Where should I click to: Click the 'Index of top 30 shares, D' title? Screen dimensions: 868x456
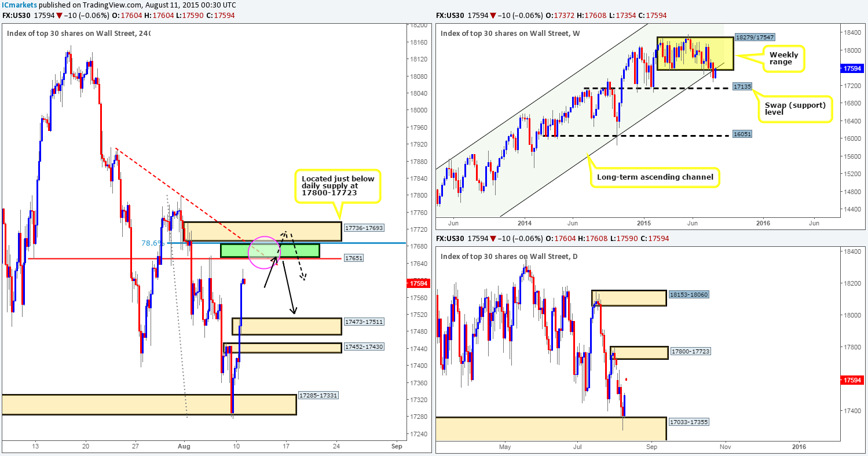508,256
